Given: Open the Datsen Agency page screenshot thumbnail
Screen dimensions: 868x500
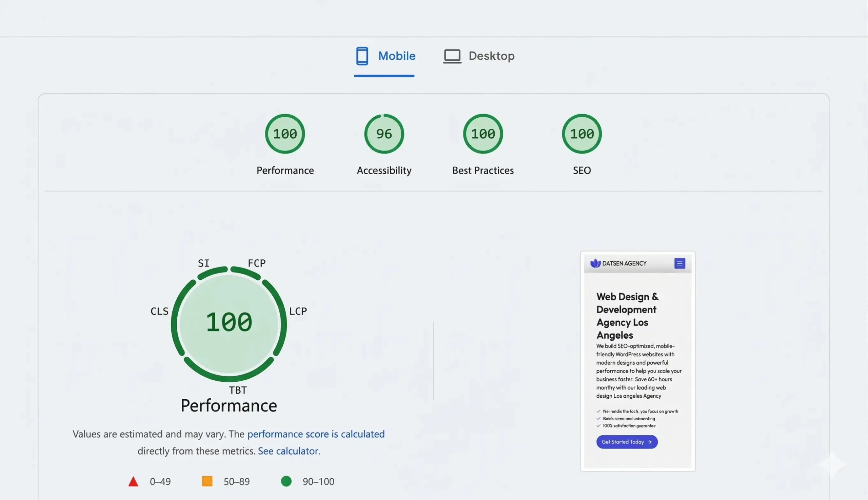Looking at the screenshot, I should (638, 361).
